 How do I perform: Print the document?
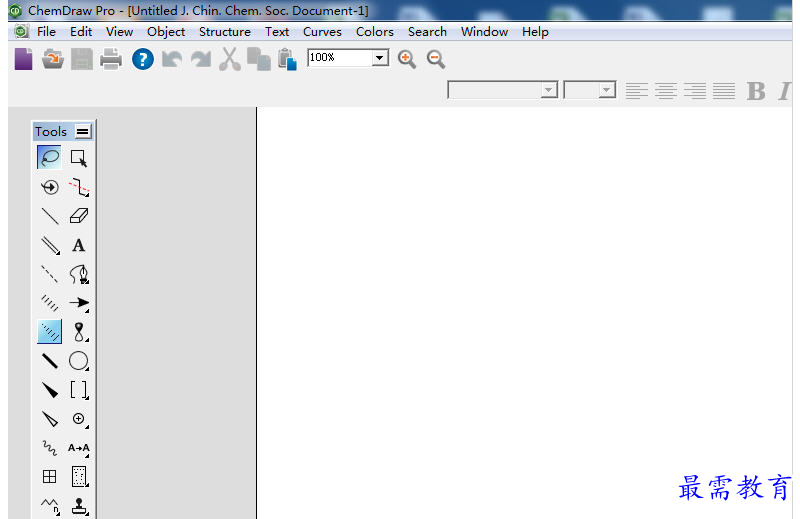(x=111, y=59)
